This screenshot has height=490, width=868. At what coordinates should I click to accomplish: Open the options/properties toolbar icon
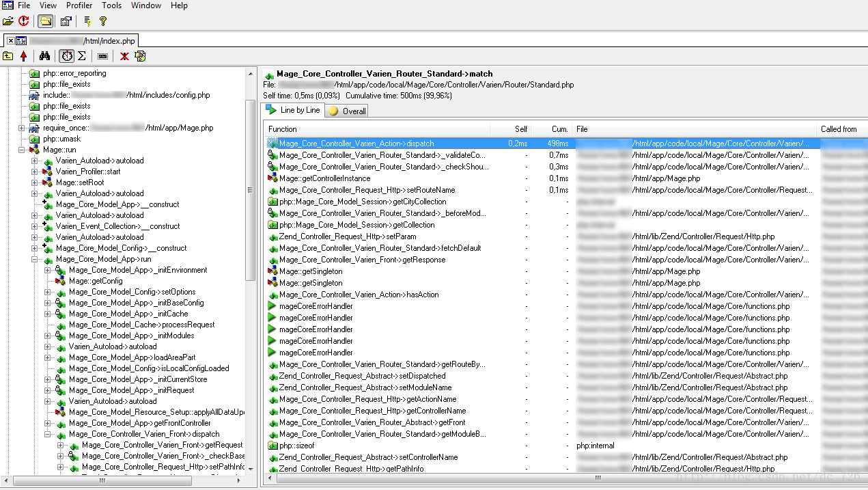[66, 21]
